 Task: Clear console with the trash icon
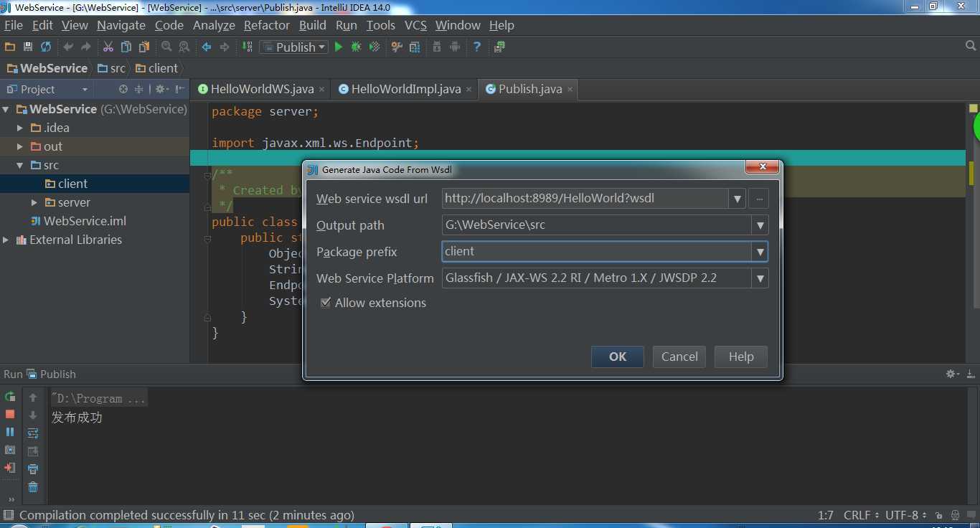(33, 487)
